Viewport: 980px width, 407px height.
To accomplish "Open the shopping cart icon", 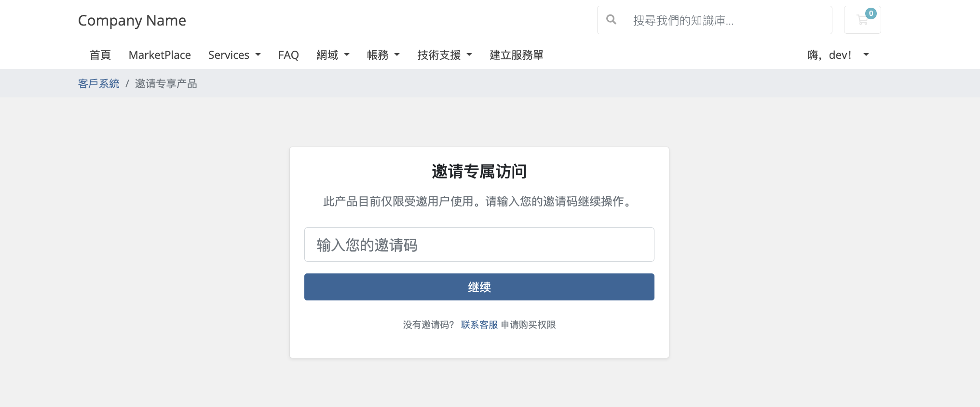I will click(861, 20).
